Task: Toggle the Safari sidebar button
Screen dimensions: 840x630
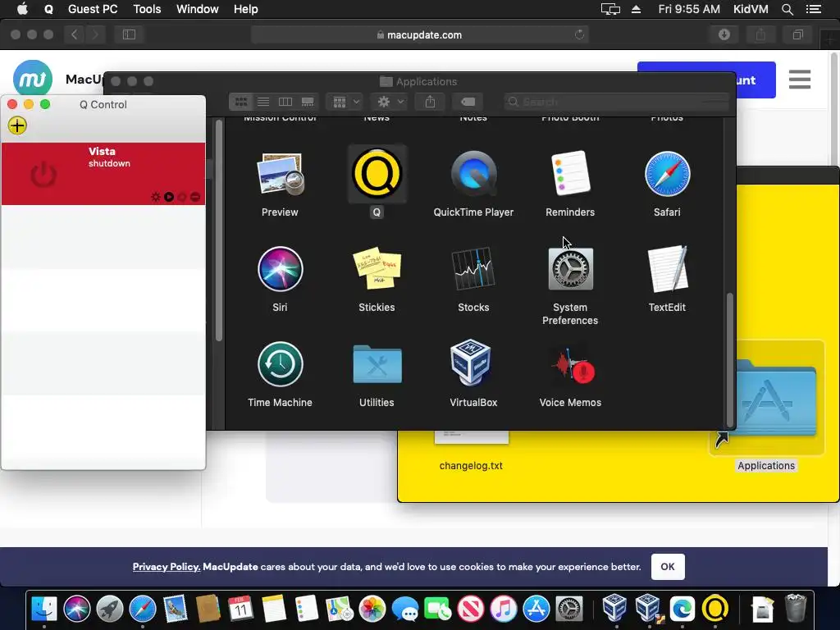Action: (129, 34)
